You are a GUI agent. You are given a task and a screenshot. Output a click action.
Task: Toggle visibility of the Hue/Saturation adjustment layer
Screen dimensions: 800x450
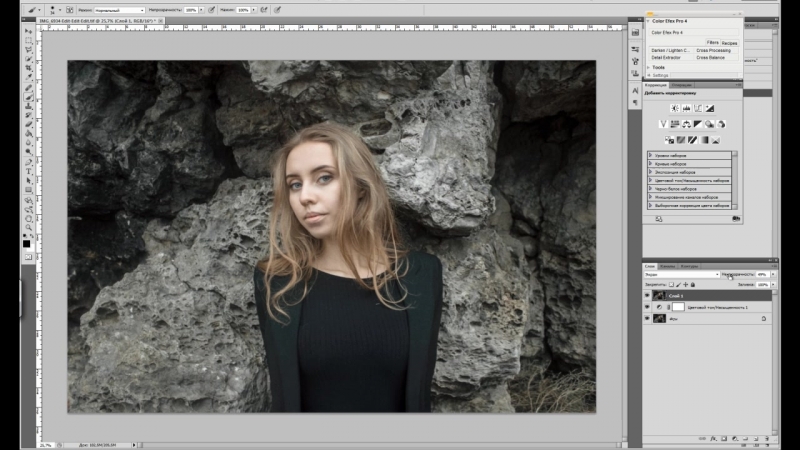(x=648, y=307)
